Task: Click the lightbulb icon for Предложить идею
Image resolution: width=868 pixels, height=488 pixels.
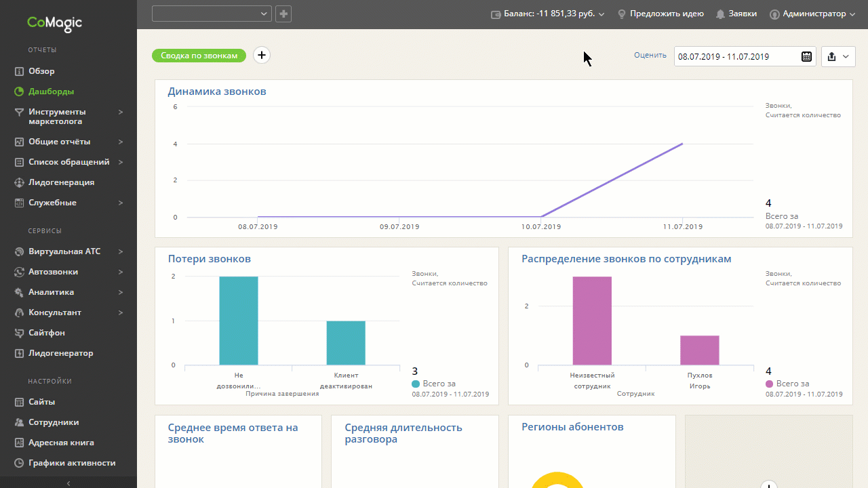Action: click(621, 14)
